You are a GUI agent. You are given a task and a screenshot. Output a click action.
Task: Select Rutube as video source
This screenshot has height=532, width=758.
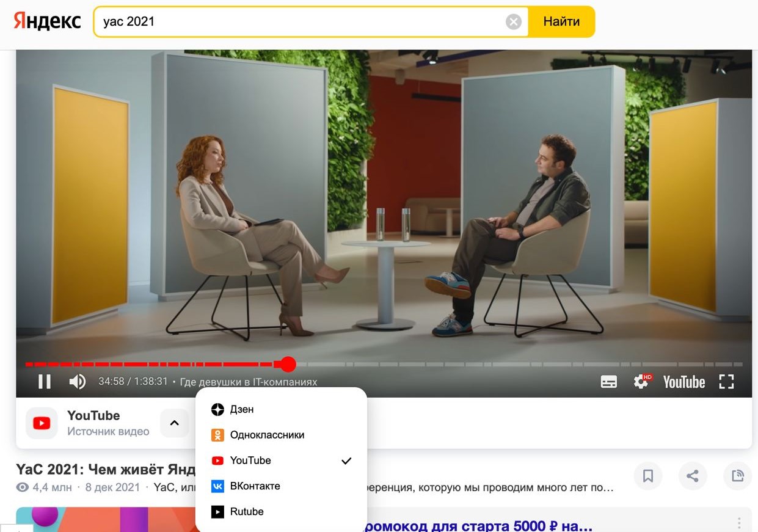coord(281,512)
